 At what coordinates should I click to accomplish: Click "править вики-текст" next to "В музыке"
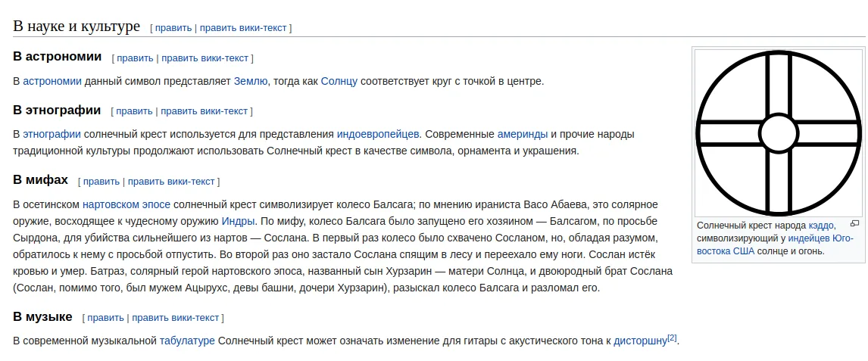[176, 318]
